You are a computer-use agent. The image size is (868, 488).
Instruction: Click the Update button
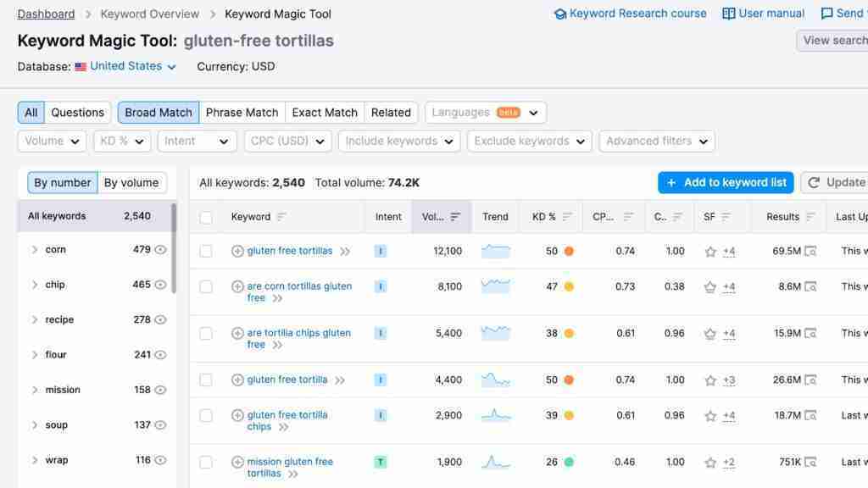coord(836,183)
